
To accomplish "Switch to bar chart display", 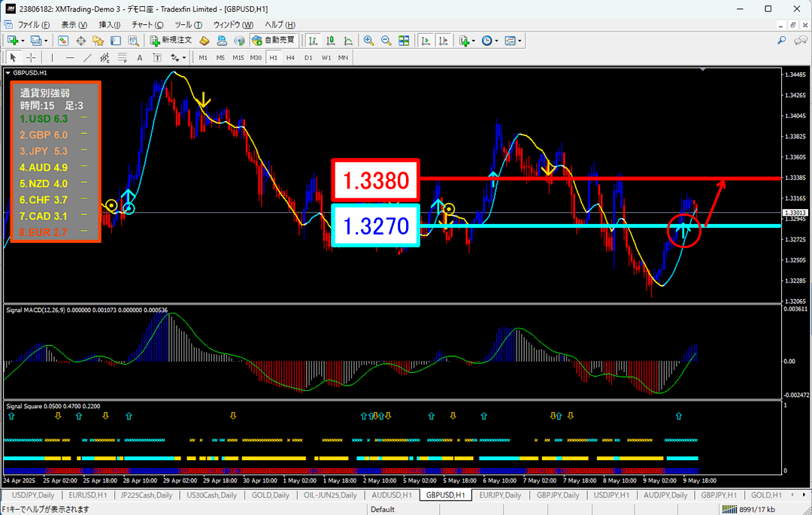I will tap(313, 41).
